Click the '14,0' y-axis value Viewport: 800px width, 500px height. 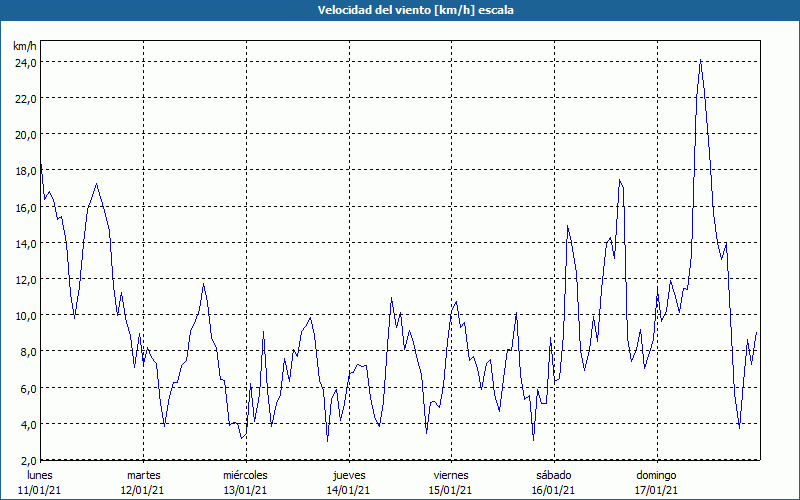click(x=26, y=244)
